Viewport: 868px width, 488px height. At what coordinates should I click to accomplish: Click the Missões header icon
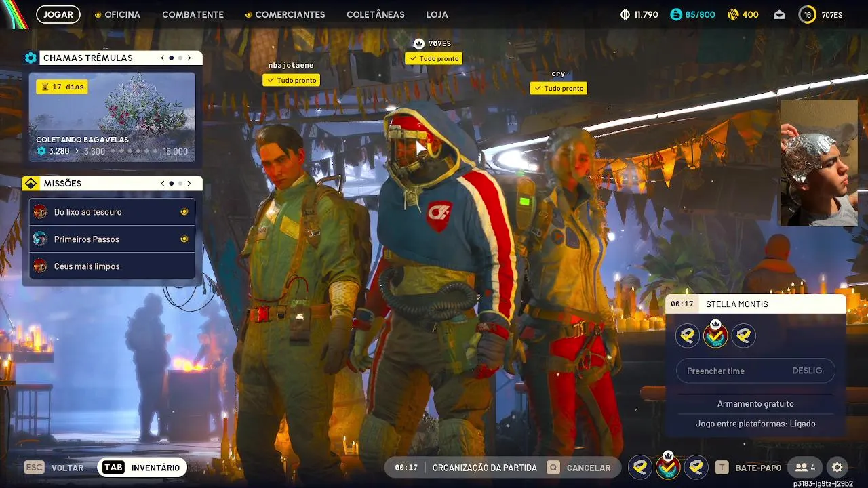click(x=31, y=184)
